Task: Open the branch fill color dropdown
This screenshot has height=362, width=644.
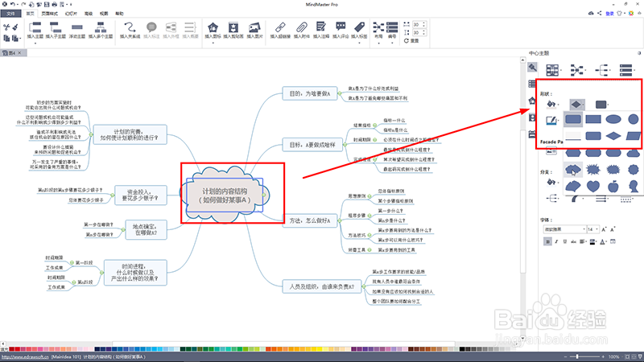Action: pyautogui.click(x=552, y=182)
